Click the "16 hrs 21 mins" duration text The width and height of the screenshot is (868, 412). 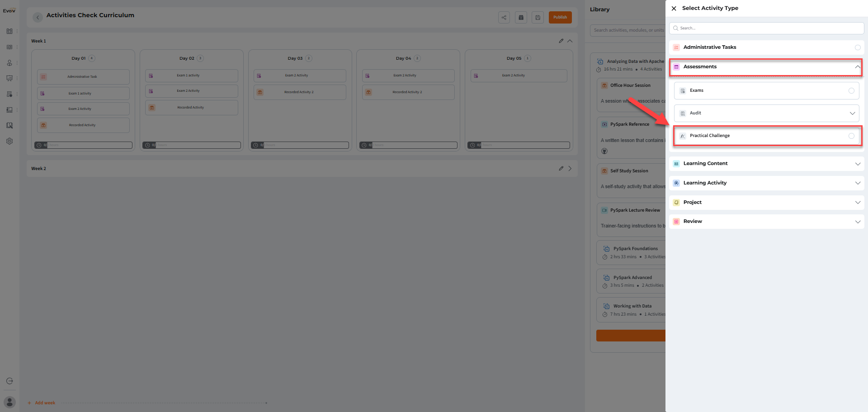[618, 69]
